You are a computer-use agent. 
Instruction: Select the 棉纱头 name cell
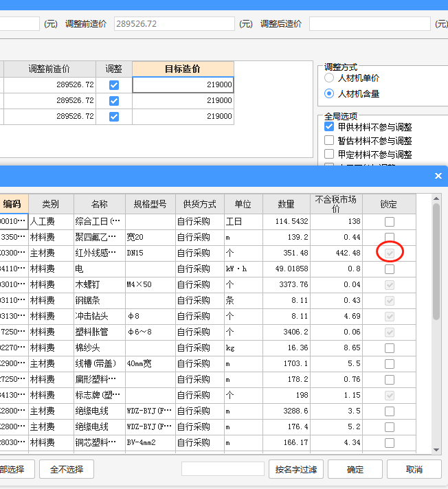pos(100,348)
